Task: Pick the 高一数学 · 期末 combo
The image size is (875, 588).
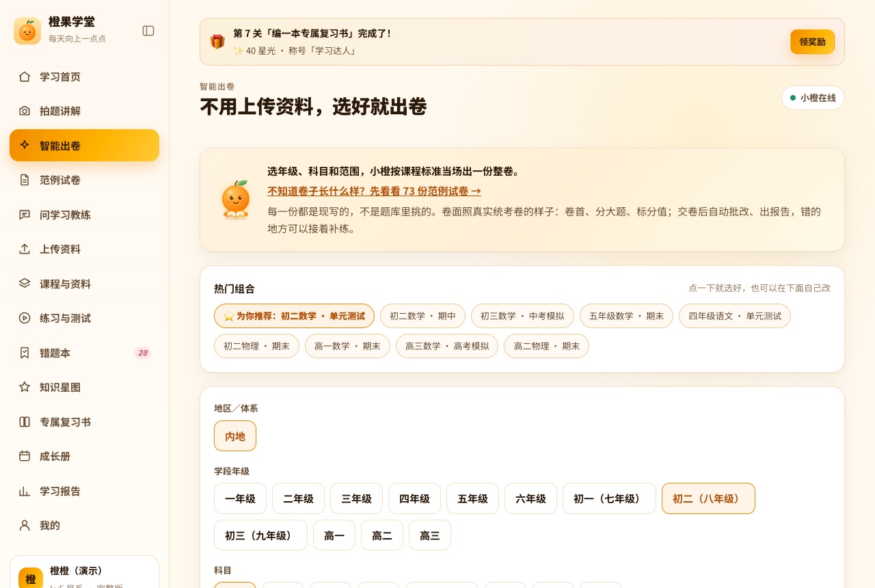Action: (347, 346)
